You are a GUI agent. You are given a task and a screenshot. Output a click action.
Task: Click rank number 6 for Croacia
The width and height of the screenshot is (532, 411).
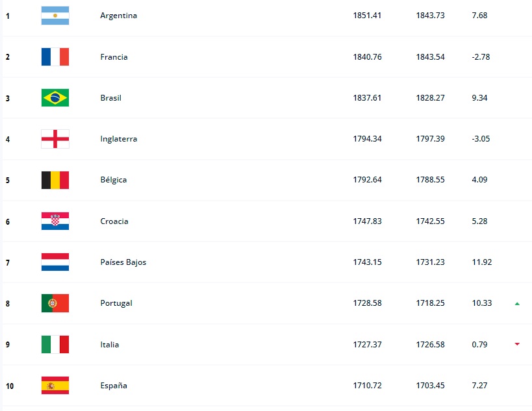(8, 221)
